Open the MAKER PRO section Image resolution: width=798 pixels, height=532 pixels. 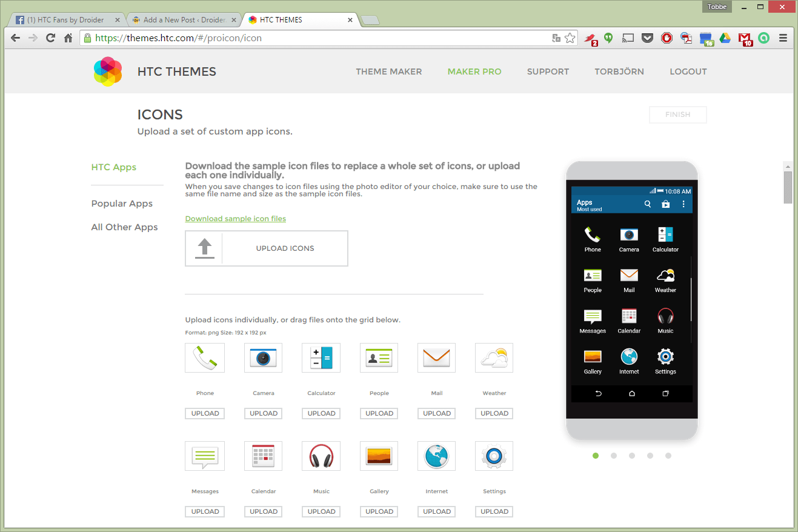coord(474,71)
